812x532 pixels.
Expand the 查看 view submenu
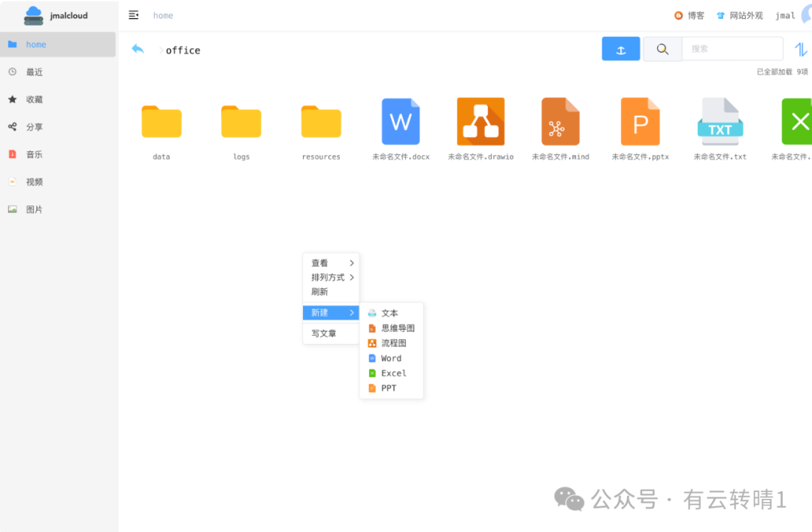320,263
